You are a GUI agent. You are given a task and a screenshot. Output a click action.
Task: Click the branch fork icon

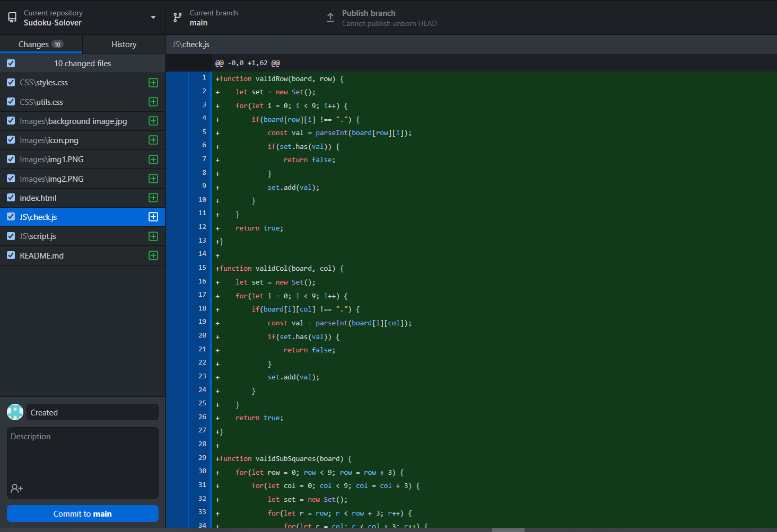[x=177, y=17]
